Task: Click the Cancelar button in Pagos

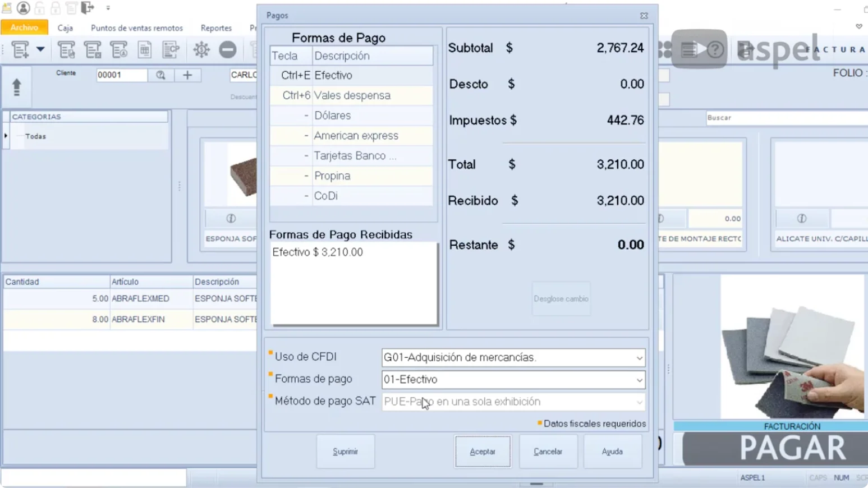Action: (x=548, y=452)
